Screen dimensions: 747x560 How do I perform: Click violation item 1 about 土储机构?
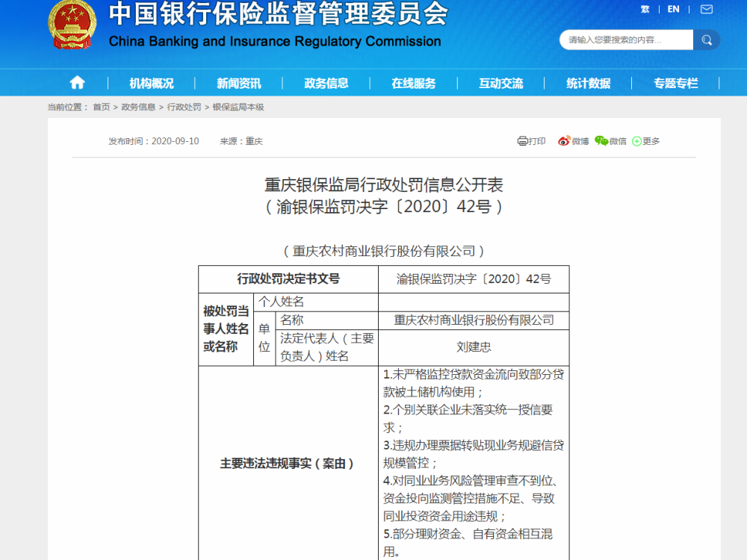point(474,383)
